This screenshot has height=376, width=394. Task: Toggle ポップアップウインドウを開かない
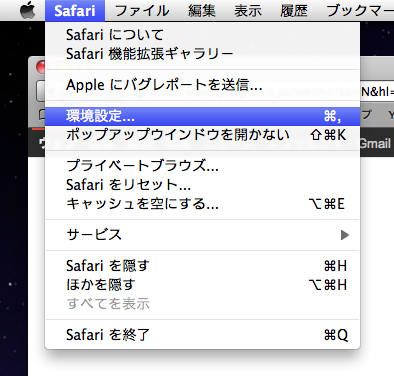tap(202, 135)
